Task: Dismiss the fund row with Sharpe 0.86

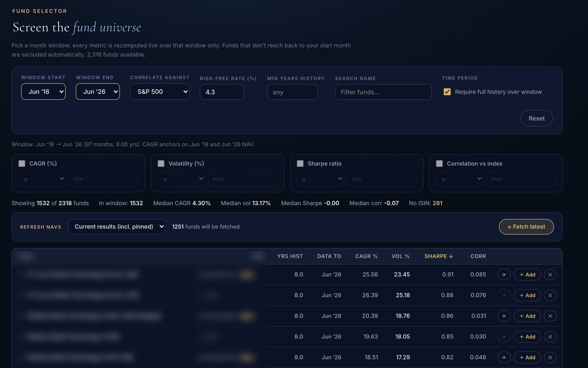Action: coord(550,316)
